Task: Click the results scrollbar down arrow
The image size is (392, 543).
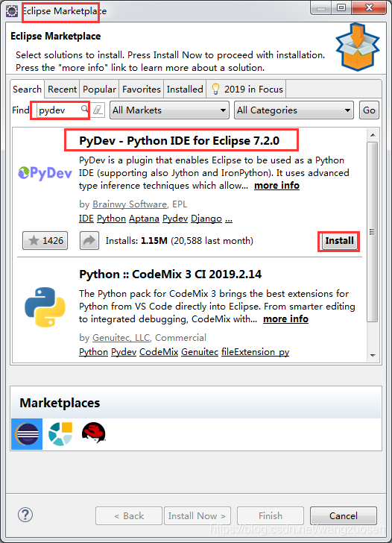Action: pyautogui.click(x=373, y=355)
